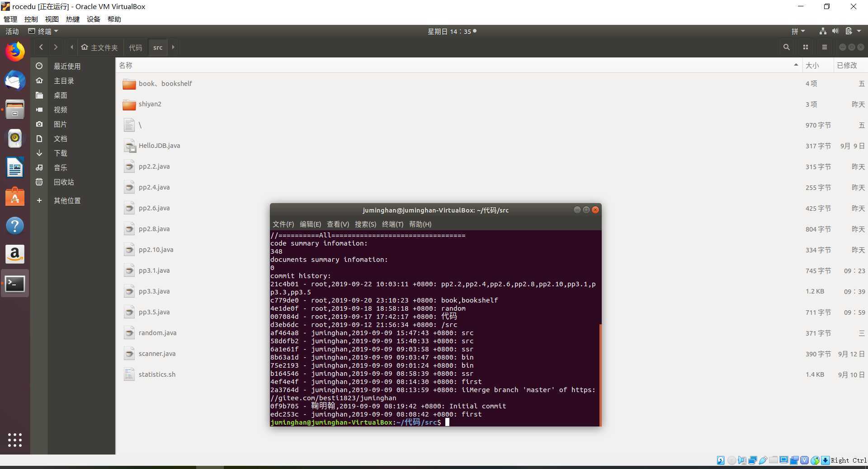Go forward in file manager

pos(56,47)
